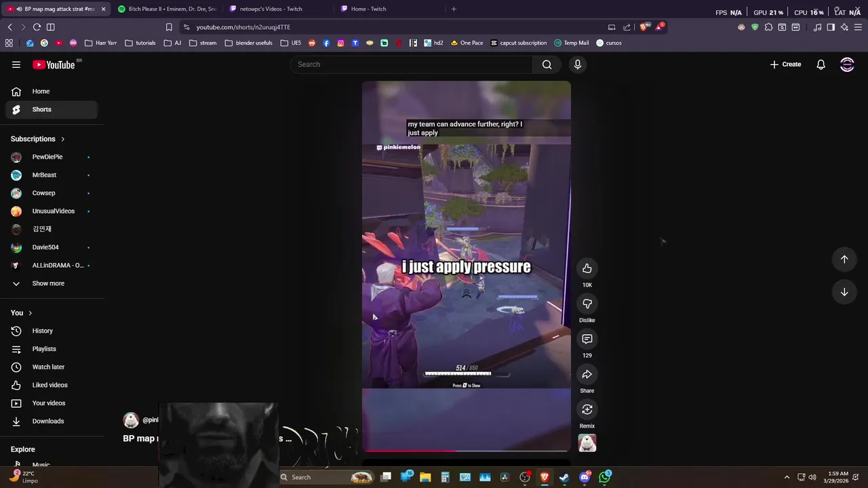Close the BP map mag attack tab
Image resolution: width=868 pixels, height=488 pixels.
[x=103, y=9]
